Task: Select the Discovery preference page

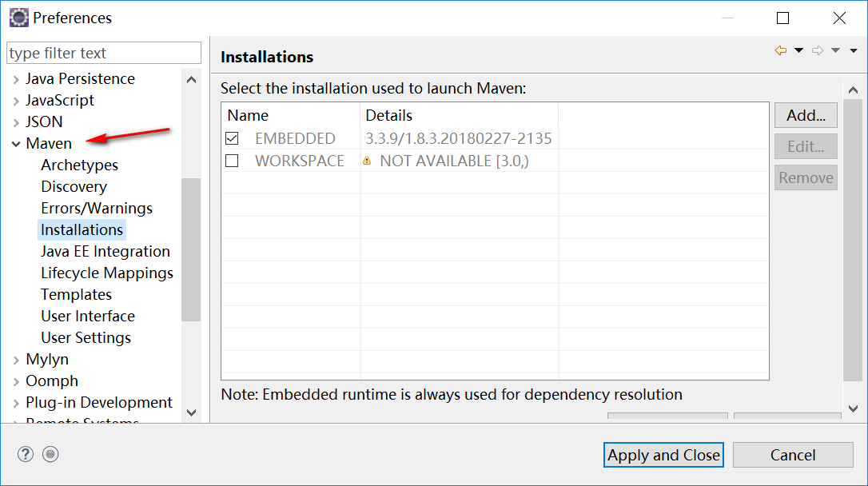Action: coord(74,186)
